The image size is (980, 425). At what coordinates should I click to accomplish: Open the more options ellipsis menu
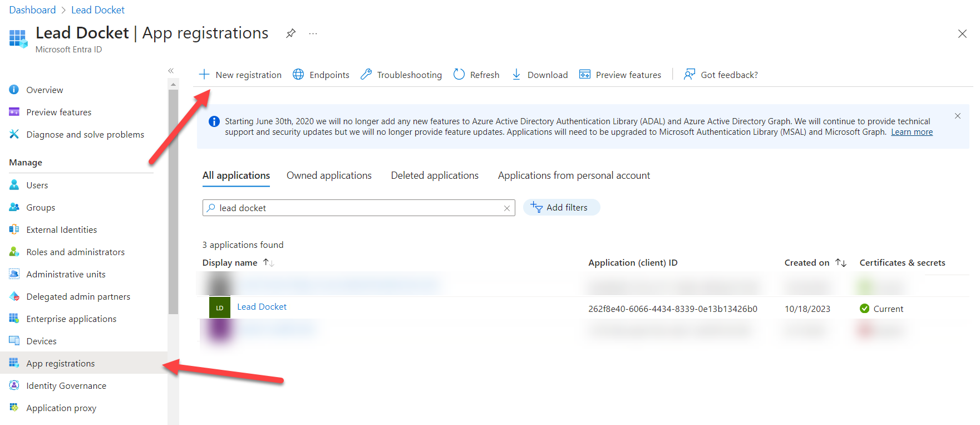pyautogui.click(x=313, y=33)
